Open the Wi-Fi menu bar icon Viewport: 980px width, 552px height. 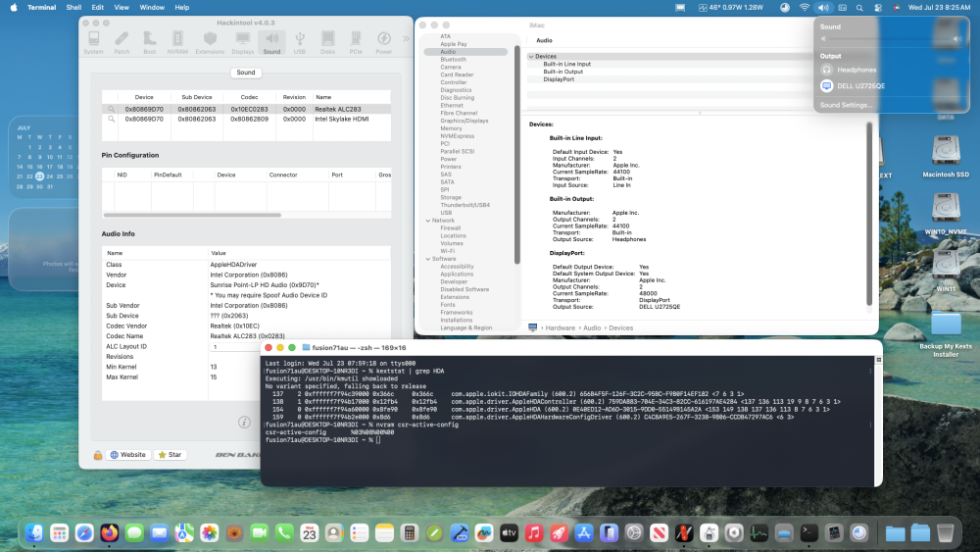click(x=805, y=8)
